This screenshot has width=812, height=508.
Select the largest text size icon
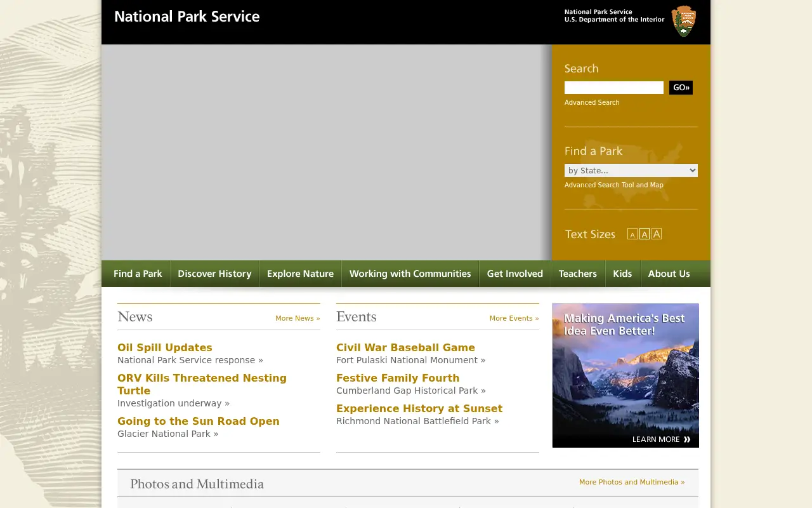pos(657,234)
